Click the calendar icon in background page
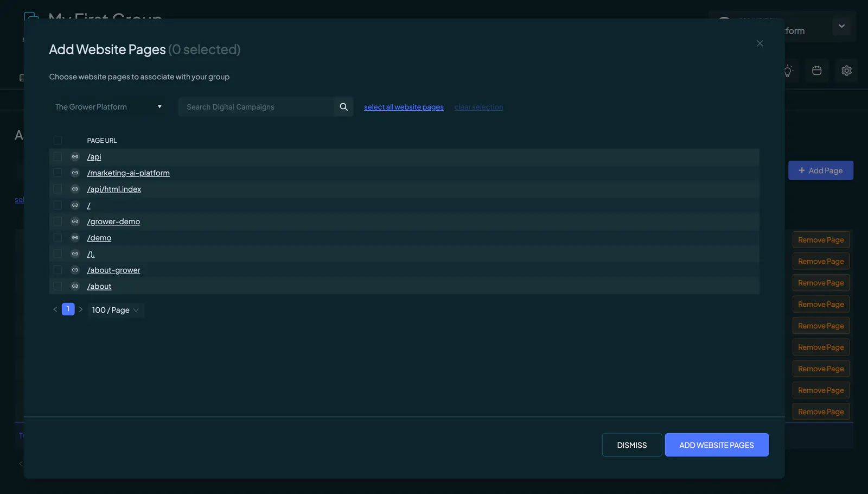Viewport: 868px width, 494px height. 816,71
